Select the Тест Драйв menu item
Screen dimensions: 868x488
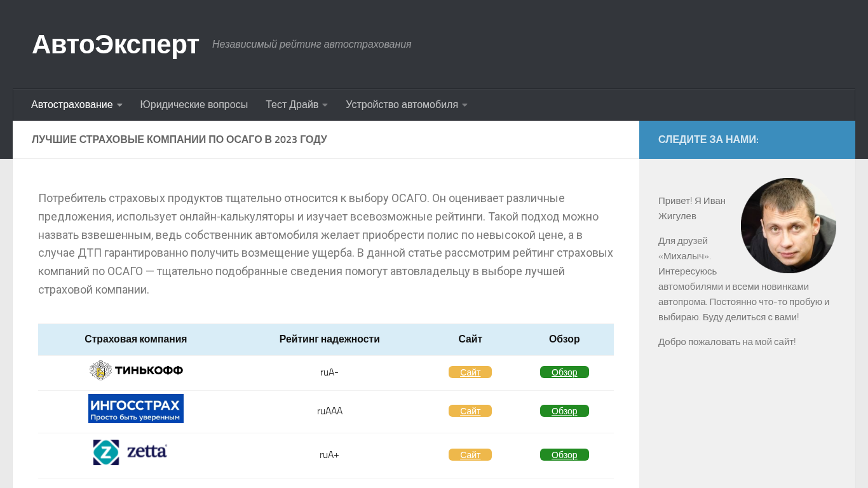pyautogui.click(x=292, y=105)
